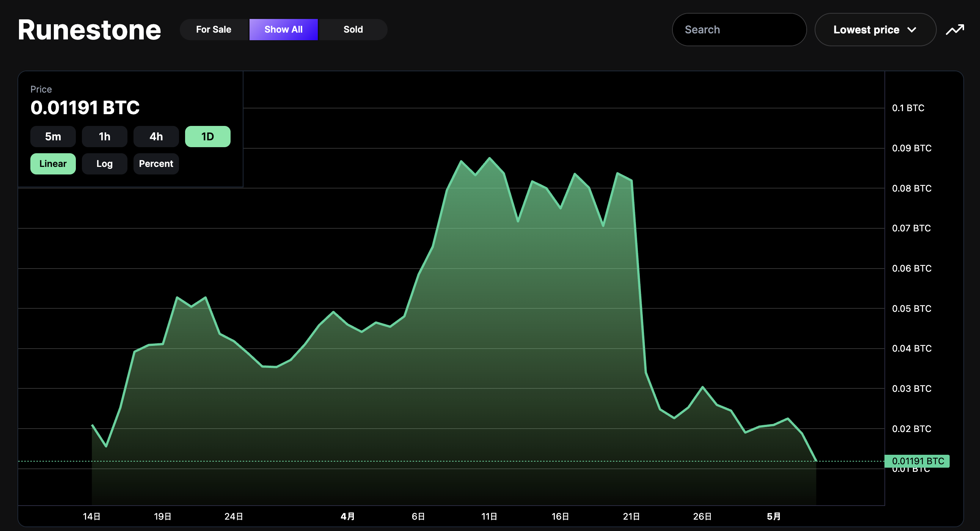
Task: Select the 1D interval button
Action: pyautogui.click(x=207, y=137)
